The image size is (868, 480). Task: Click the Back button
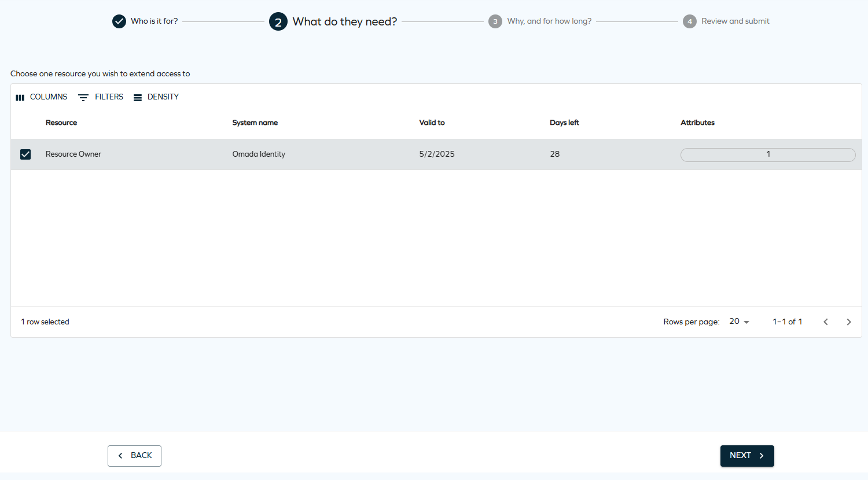coord(134,456)
